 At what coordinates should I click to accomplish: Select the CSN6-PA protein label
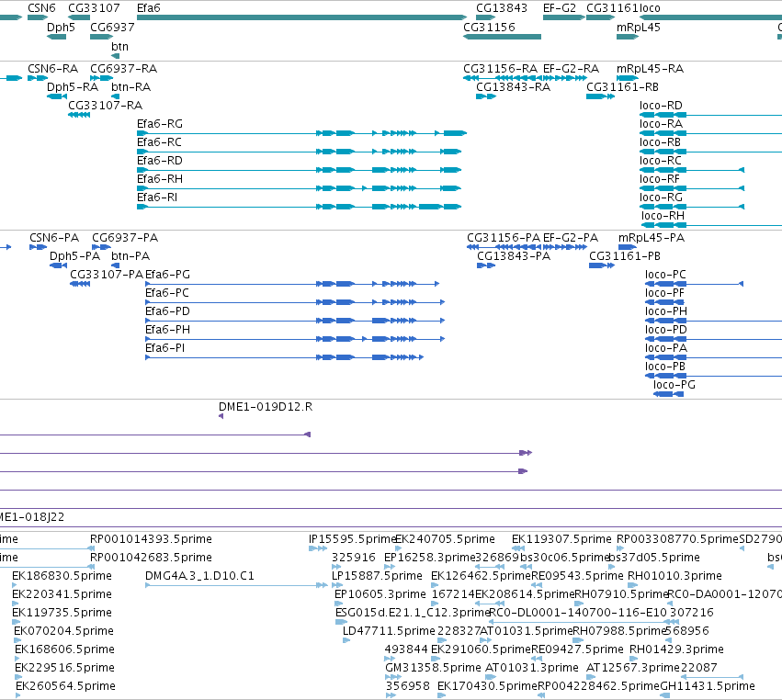54,237
